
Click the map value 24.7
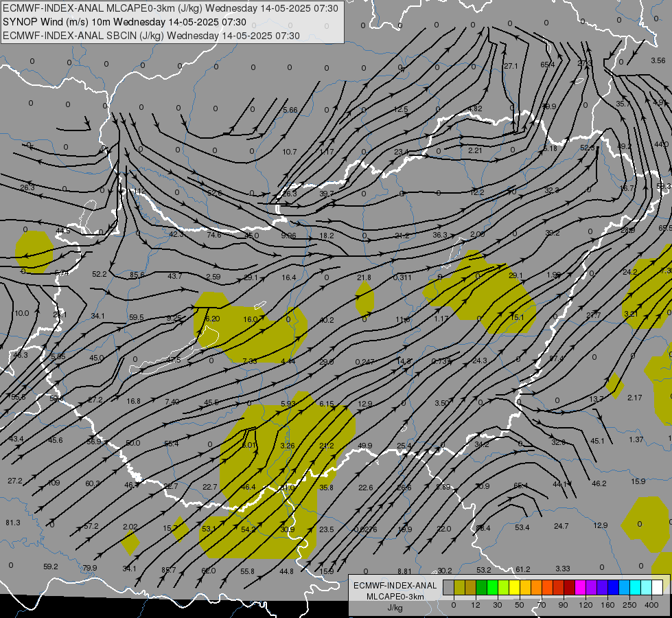pyautogui.click(x=561, y=526)
